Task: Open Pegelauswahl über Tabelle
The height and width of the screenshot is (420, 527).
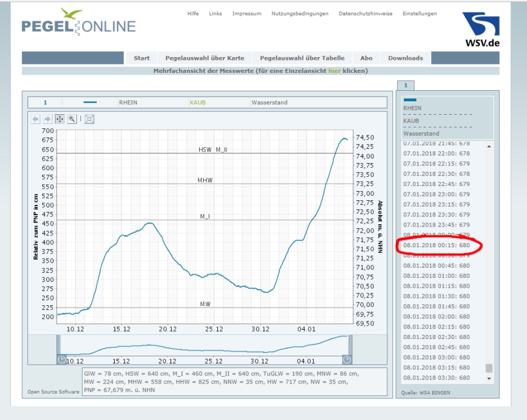Action: pyautogui.click(x=302, y=58)
